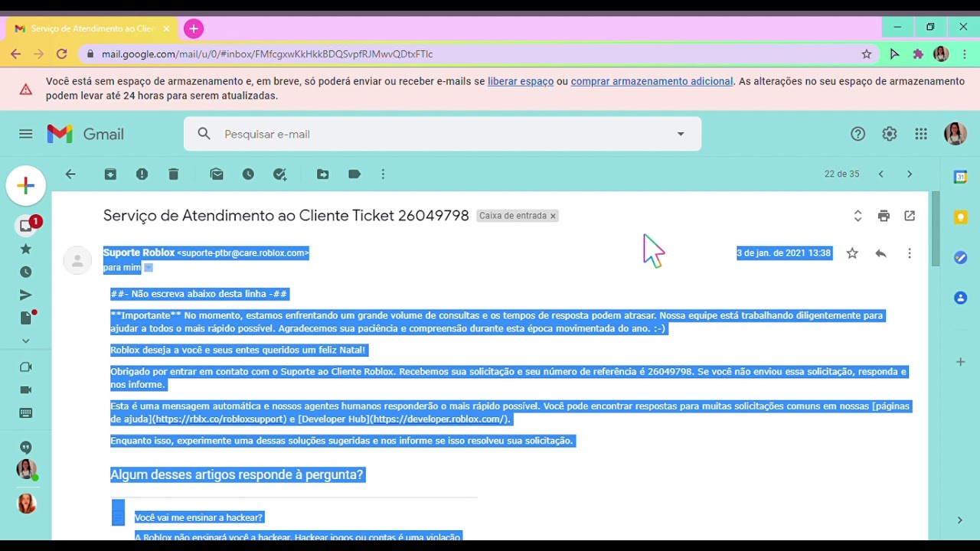Add email to Tasks
Screen dimensions: 980x551
(279, 174)
